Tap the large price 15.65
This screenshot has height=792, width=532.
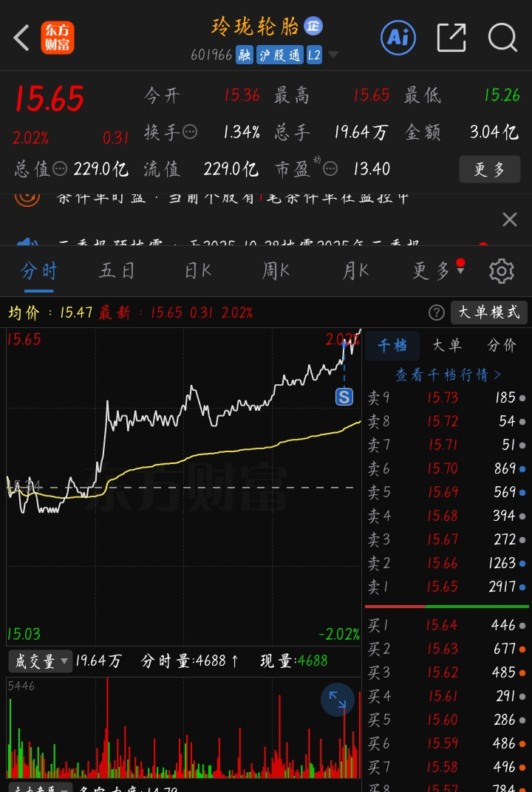coord(49,99)
